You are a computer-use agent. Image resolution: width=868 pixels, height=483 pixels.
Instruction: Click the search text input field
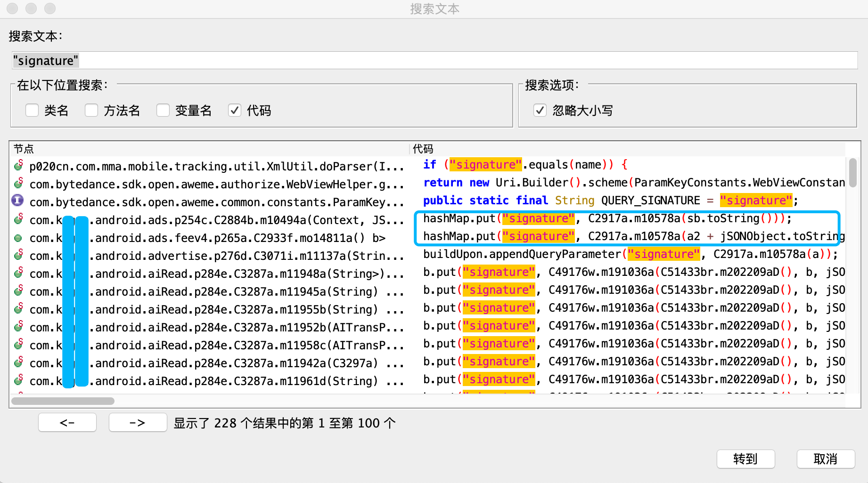[x=434, y=60]
